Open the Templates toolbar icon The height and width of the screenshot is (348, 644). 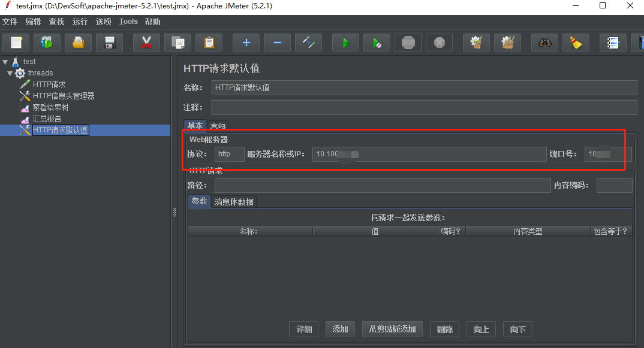47,43
